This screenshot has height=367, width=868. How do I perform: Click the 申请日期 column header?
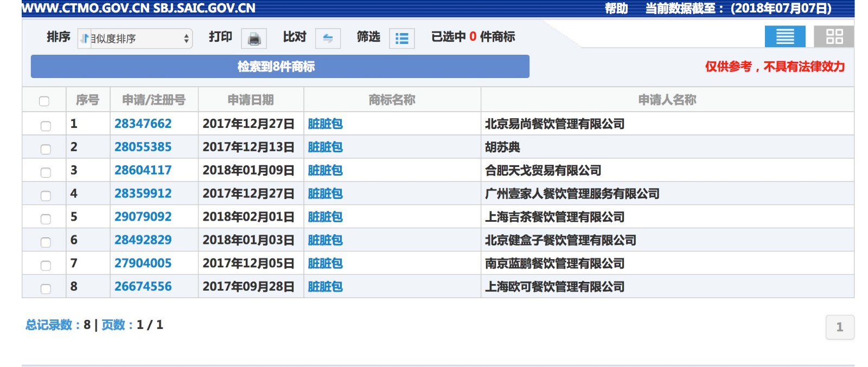click(251, 100)
